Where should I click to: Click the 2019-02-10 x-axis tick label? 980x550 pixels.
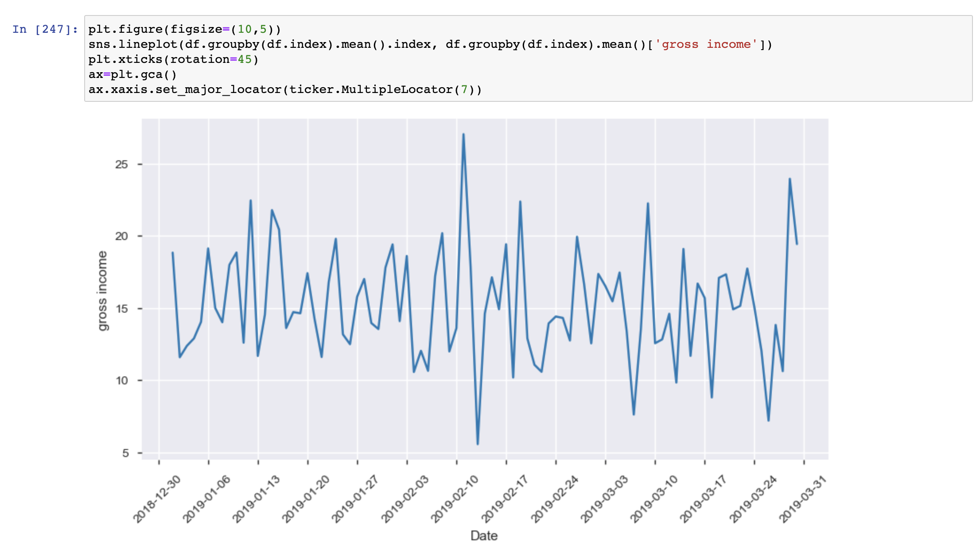coord(455,499)
